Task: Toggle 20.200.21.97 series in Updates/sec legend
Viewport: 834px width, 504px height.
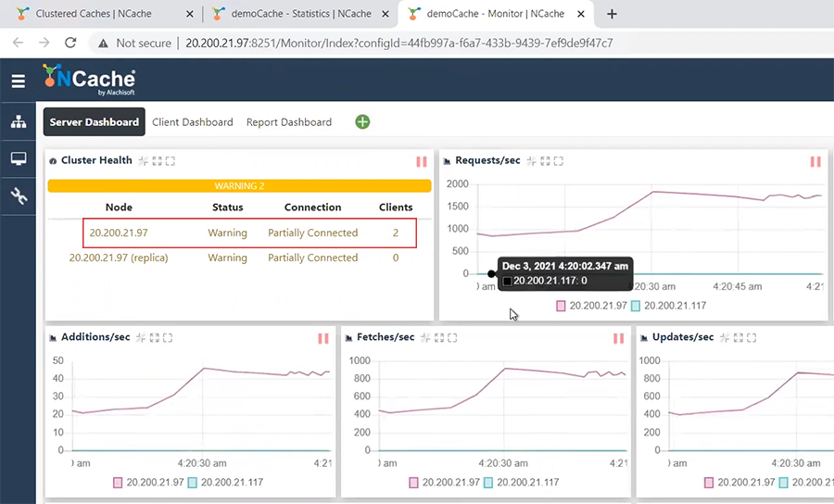Action: (x=739, y=482)
